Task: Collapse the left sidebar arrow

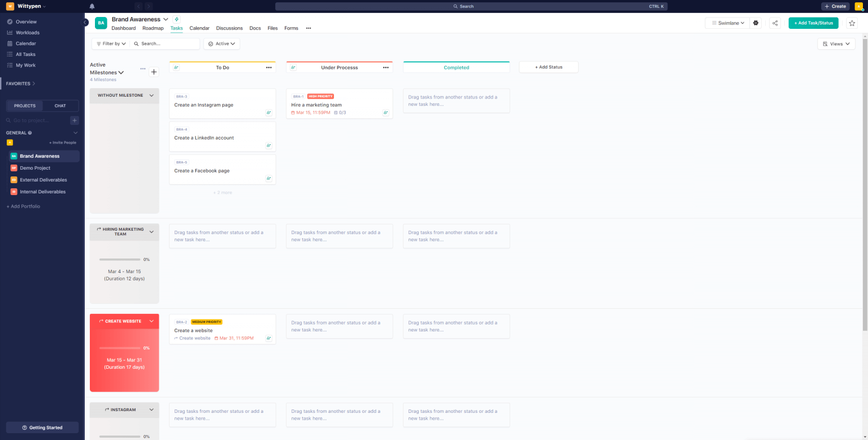Action: click(x=85, y=23)
